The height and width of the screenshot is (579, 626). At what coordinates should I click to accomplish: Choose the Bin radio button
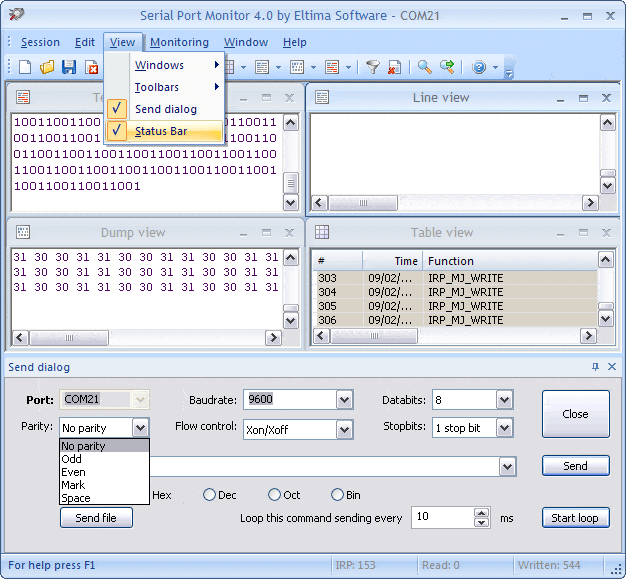click(337, 495)
